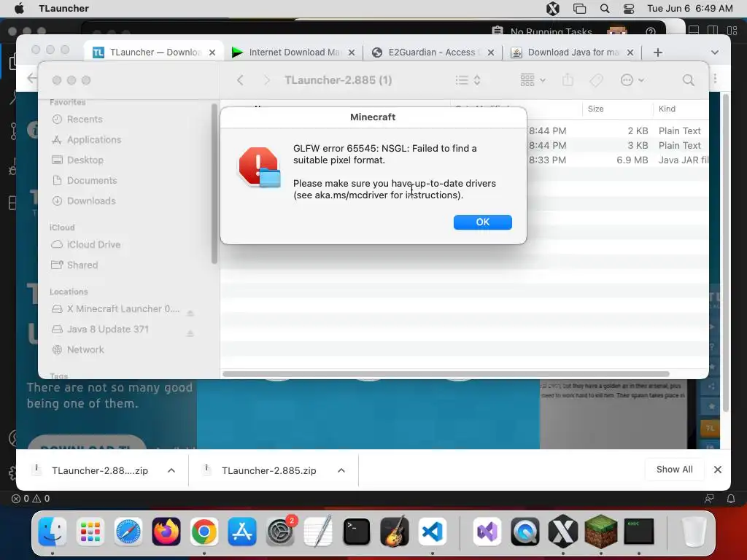Viewport: 747px width, 560px height.
Task: Select iCloud Drive in Finder sidebar
Action: (x=93, y=245)
